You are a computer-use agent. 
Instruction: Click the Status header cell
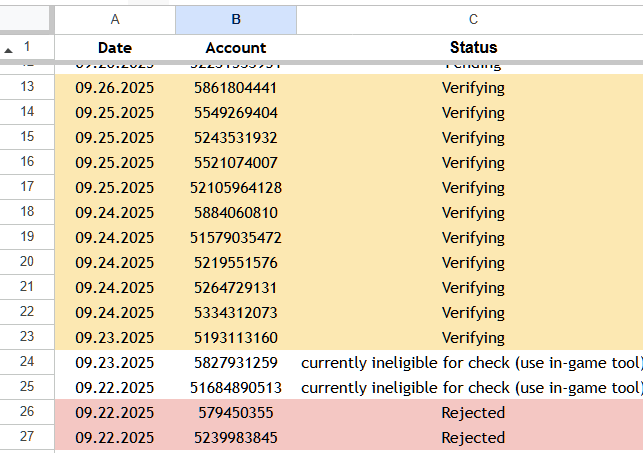pos(472,47)
